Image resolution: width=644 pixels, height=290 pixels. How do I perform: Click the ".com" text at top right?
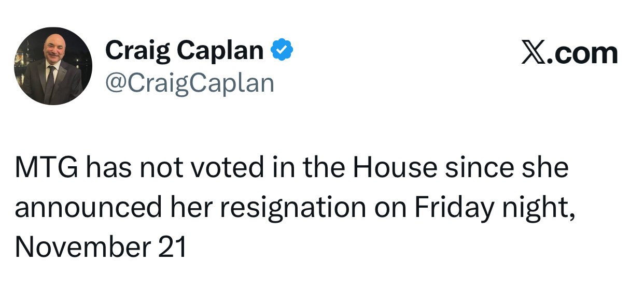tap(582, 53)
